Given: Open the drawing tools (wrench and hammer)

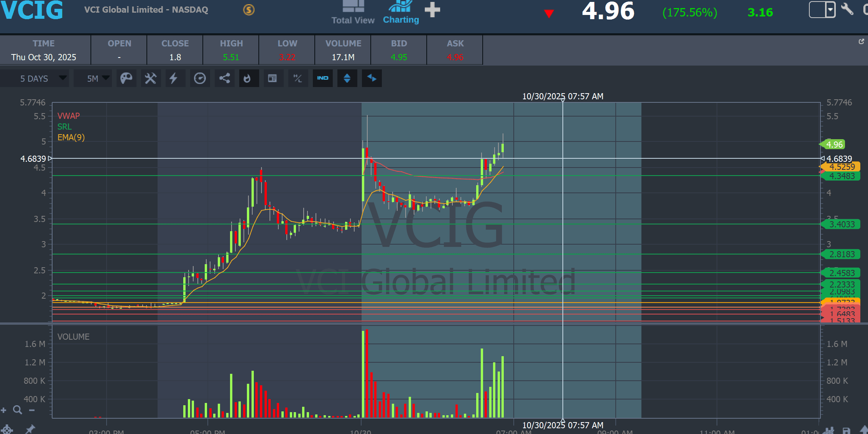Looking at the screenshot, I should pyautogui.click(x=150, y=79).
